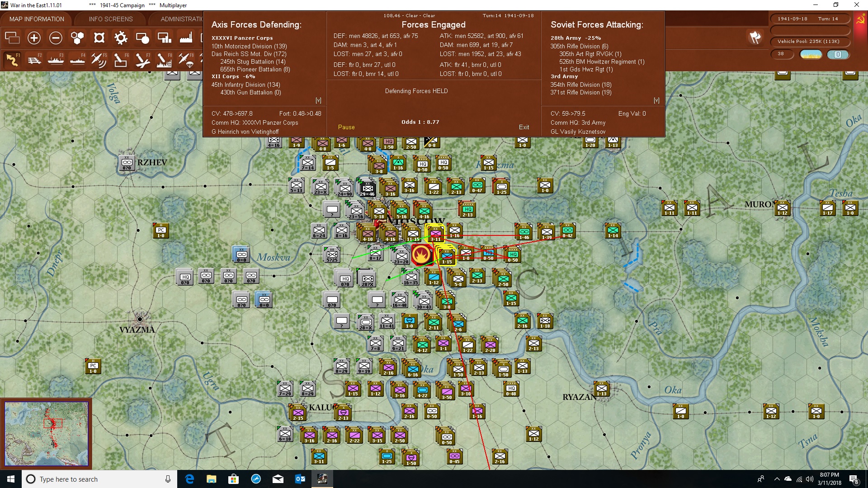868x488 pixels.
Task: Select the F4 amphibious ship icon
Action: [x=77, y=60]
